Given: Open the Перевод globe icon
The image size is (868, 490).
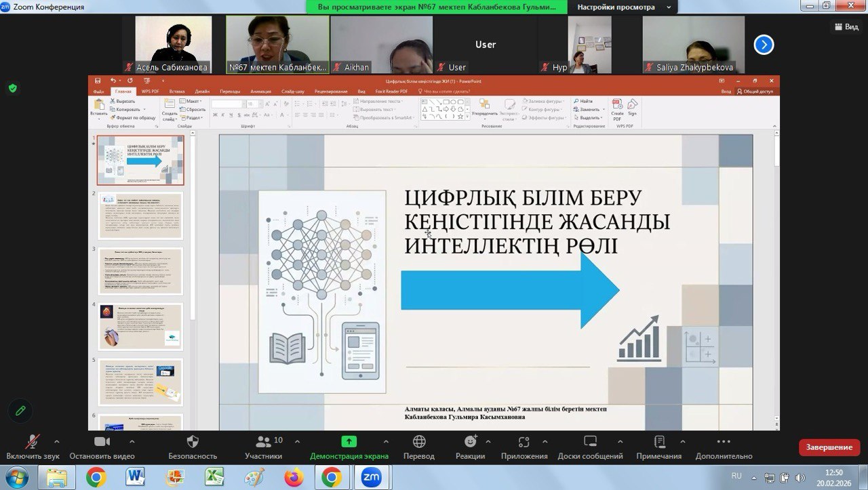Looking at the screenshot, I should (x=419, y=443).
